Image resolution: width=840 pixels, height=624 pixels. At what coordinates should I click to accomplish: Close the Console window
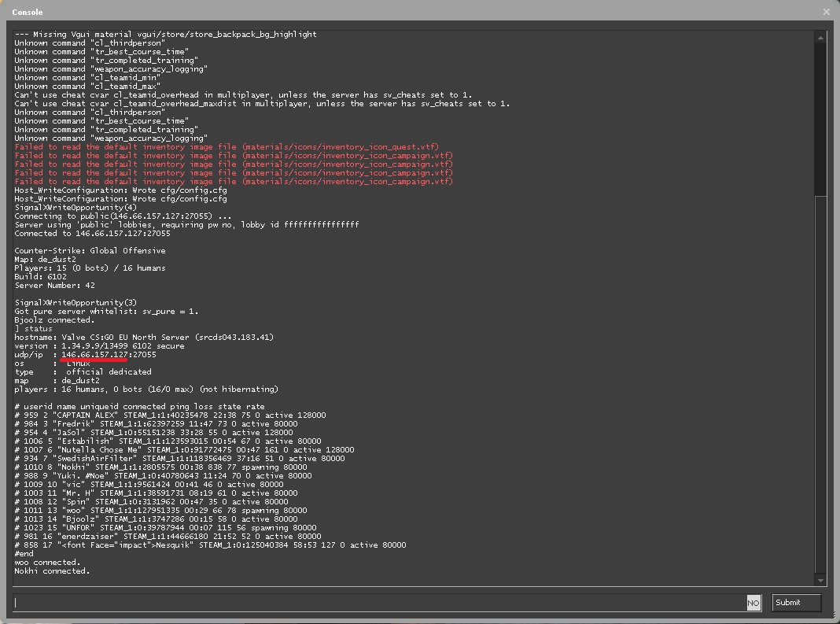827,12
